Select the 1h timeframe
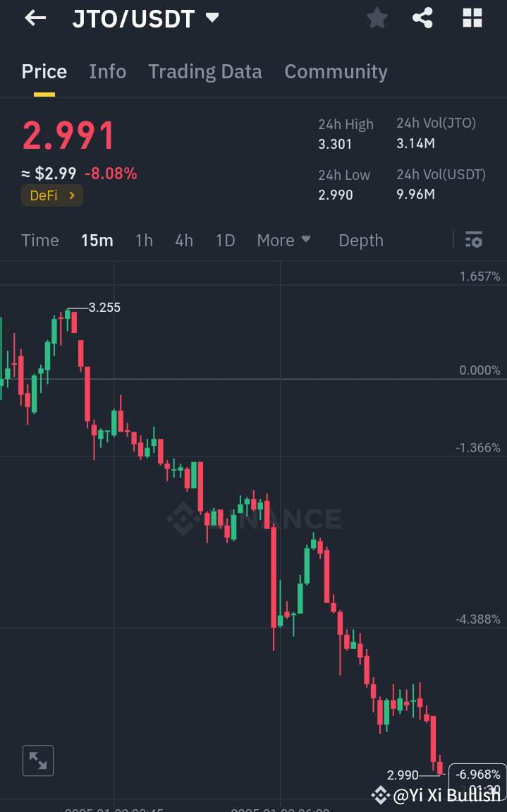 pyautogui.click(x=144, y=240)
